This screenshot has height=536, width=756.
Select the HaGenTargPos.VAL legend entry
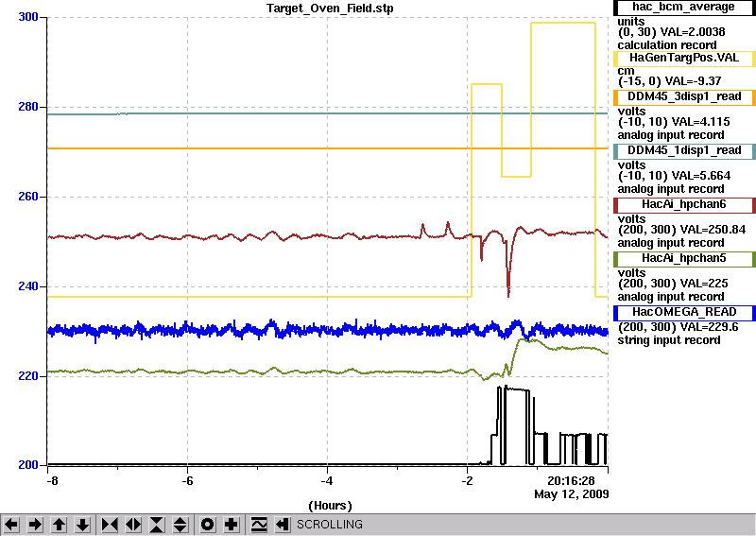(x=684, y=59)
